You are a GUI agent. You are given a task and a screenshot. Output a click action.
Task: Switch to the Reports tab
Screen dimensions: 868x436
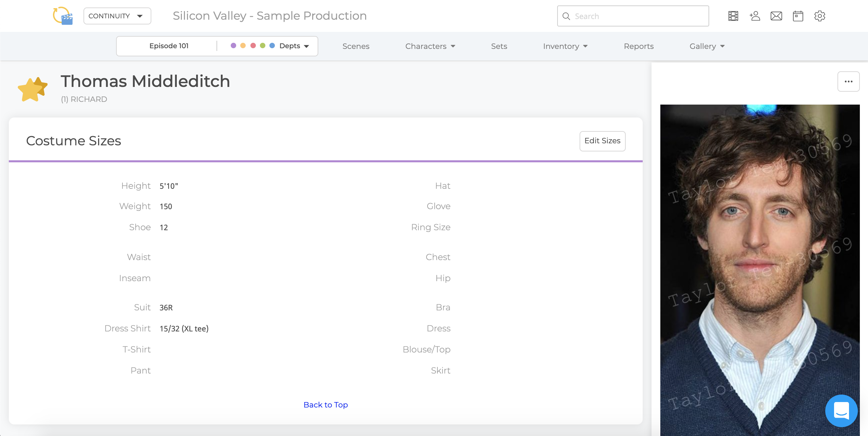(x=638, y=46)
